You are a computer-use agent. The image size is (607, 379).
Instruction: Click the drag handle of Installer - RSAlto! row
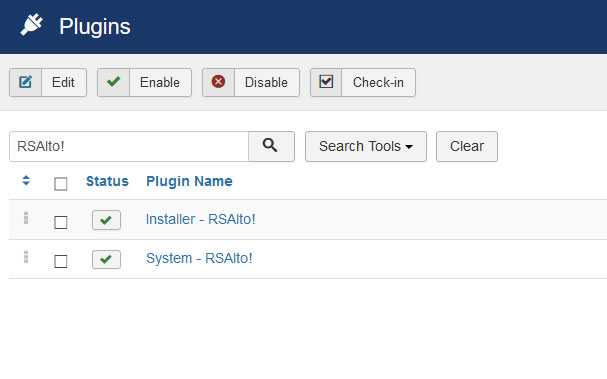point(26,218)
